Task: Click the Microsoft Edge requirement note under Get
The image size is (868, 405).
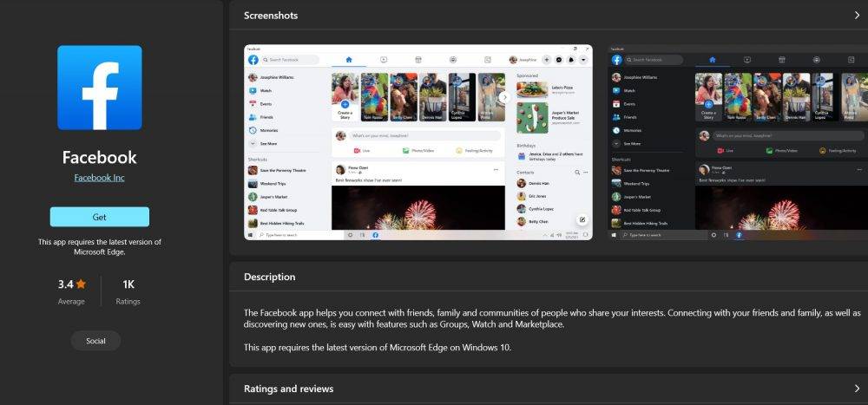Action: tap(100, 247)
